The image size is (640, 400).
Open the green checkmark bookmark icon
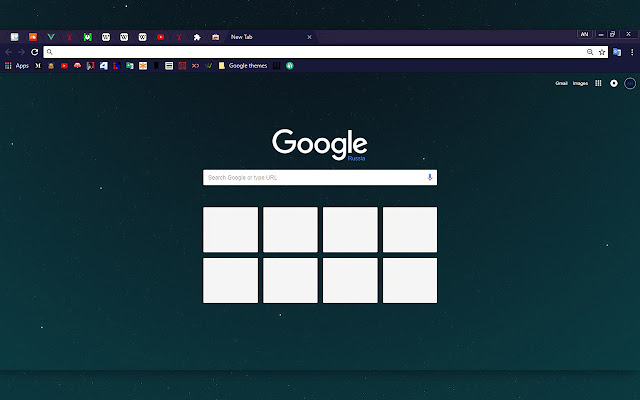(x=209, y=66)
